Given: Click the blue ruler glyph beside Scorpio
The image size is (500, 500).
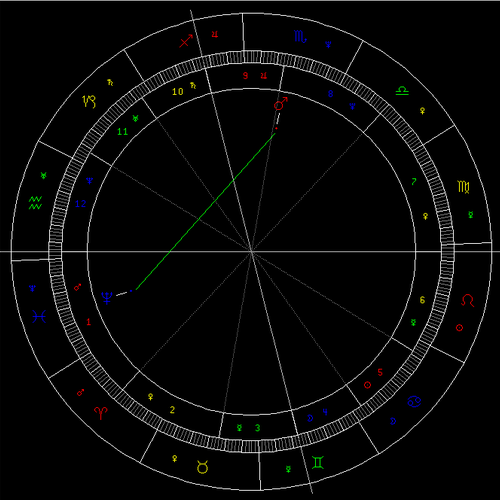Looking at the screenshot, I should (328, 44).
